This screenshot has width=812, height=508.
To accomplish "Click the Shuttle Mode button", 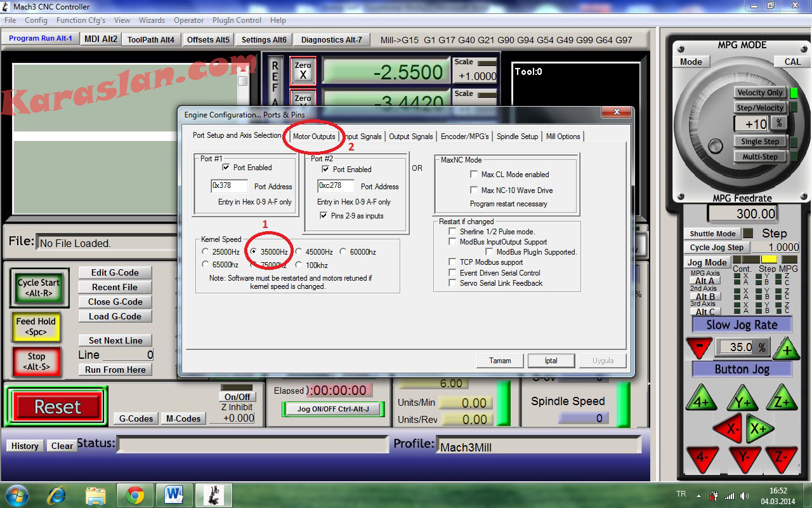I will click(712, 234).
